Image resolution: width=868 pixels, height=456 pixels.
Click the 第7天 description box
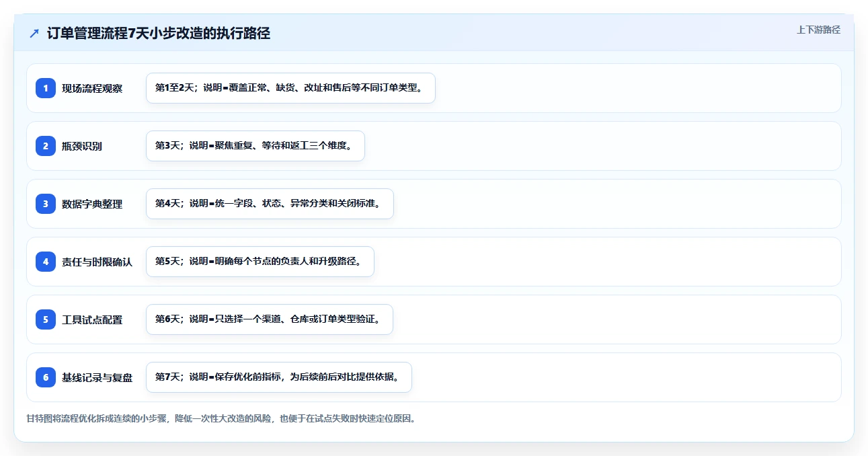pos(279,377)
